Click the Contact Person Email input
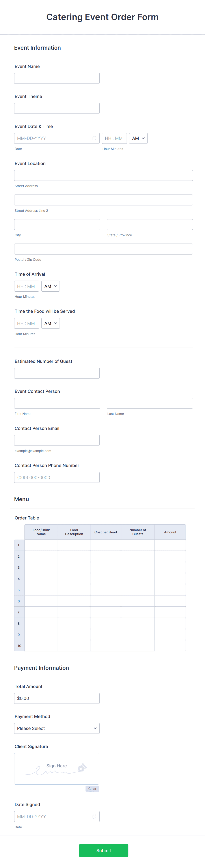This screenshot has width=205, height=868. 57,440
